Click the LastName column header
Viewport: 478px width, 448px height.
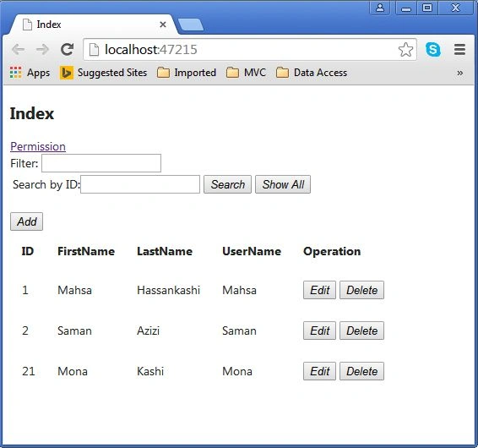[x=165, y=251]
